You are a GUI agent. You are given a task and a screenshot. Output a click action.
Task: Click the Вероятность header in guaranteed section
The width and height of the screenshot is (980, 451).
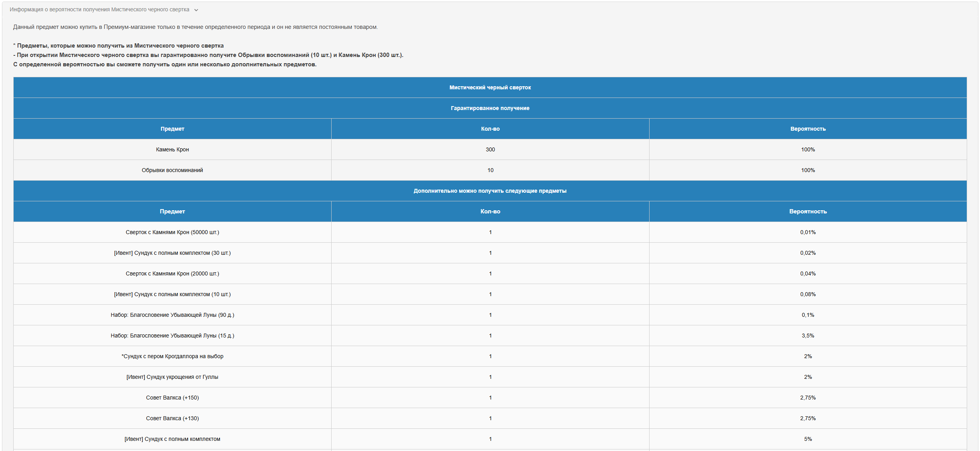(x=808, y=129)
